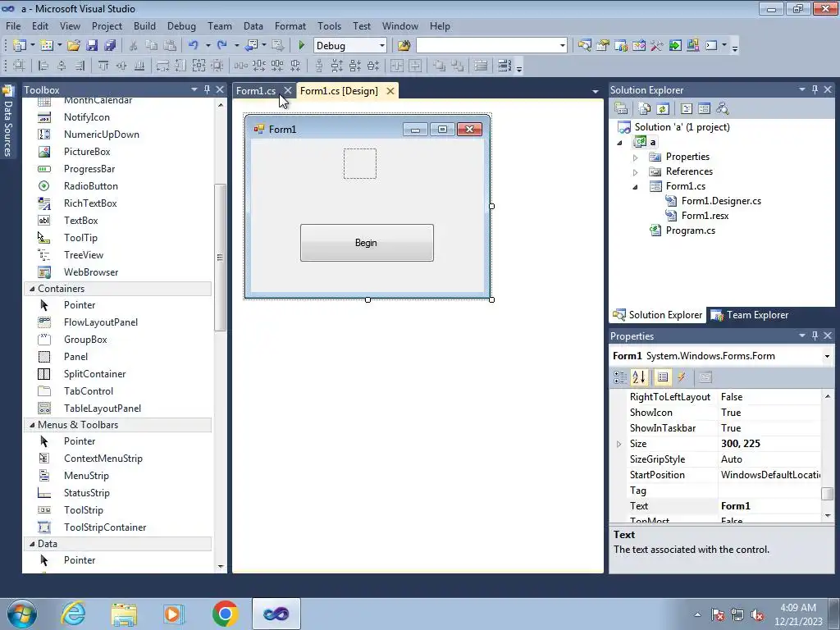
Task: Select the PictureBox control in Toolbox
Action: tap(87, 152)
